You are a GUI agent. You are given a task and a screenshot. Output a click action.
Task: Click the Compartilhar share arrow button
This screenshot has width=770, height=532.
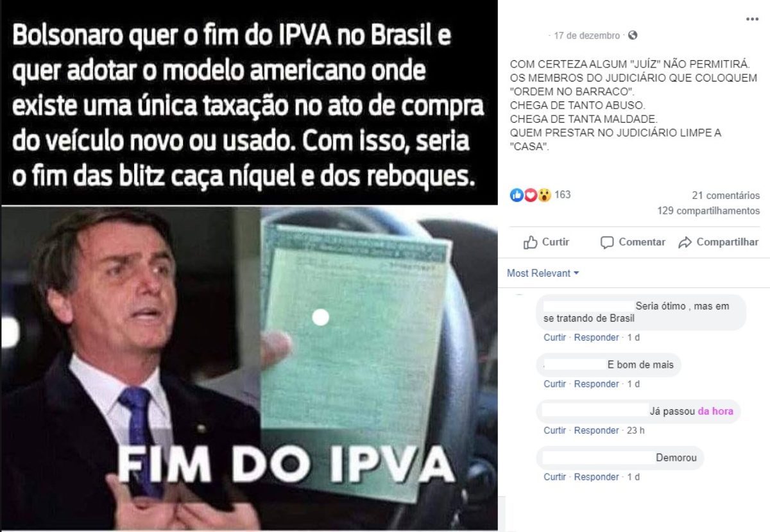[x=719, y=242]
